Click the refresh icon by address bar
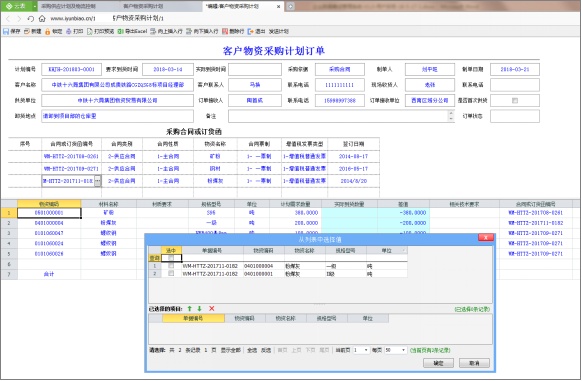The image size is (582, 381). pos(30,19)
